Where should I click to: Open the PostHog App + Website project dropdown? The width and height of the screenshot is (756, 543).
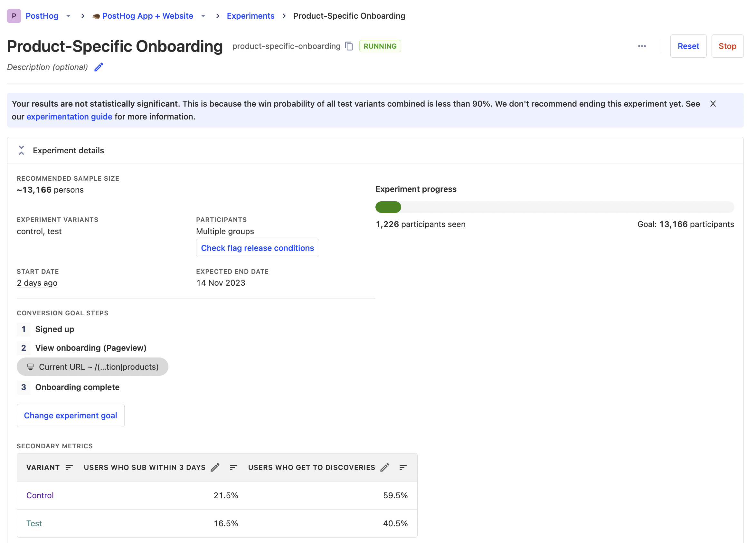(x=203, y=16)
